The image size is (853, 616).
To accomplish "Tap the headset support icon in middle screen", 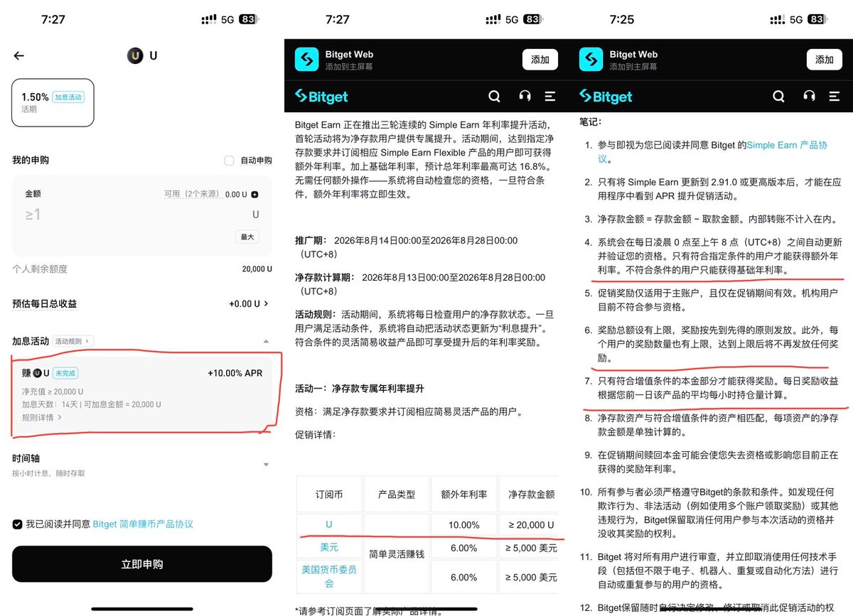I will point(525,97).
